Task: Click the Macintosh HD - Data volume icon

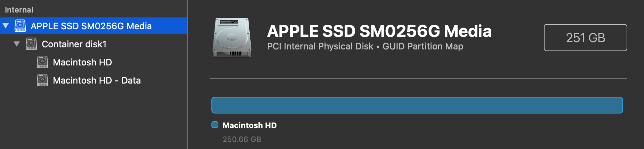Action: click(x=42, y=80)
